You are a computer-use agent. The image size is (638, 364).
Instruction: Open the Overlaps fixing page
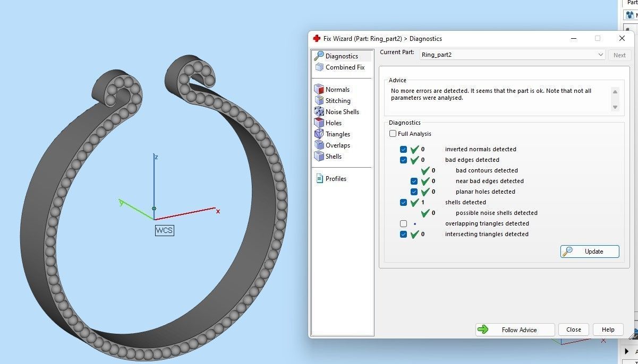332,145
